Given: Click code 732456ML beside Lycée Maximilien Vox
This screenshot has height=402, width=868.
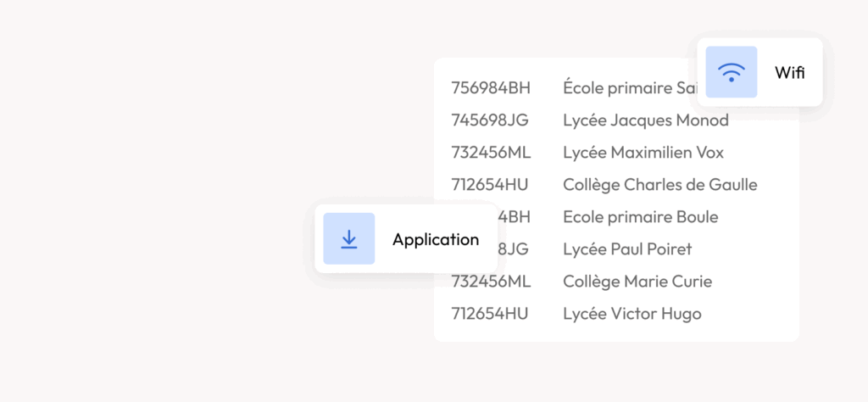Looking at the screenshot, I should click(x=490, y=153).
